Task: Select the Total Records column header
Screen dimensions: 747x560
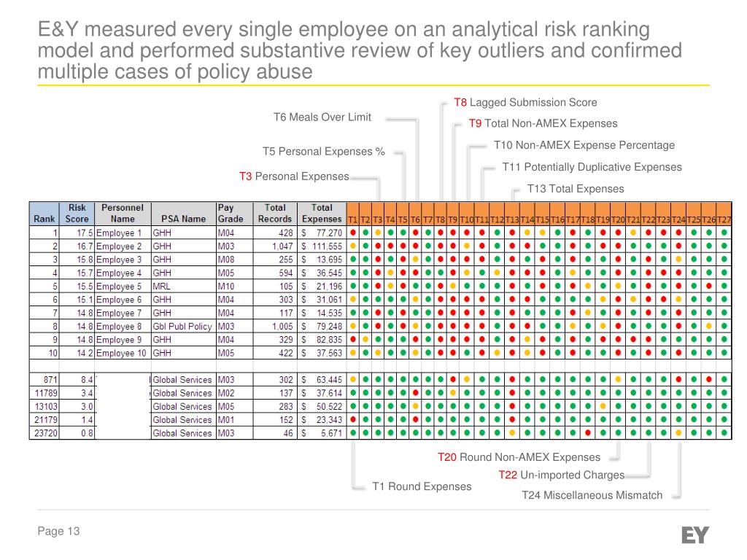Action: pos(275,214)
